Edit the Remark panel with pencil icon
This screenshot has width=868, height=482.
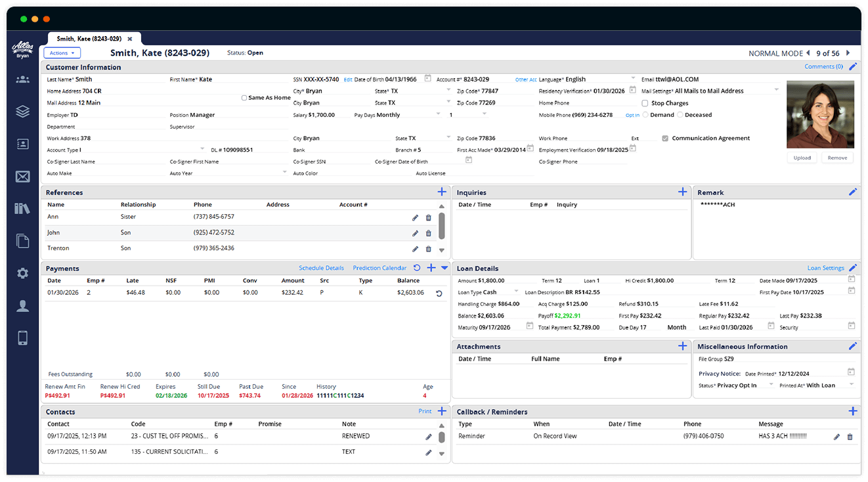[852, 192]
